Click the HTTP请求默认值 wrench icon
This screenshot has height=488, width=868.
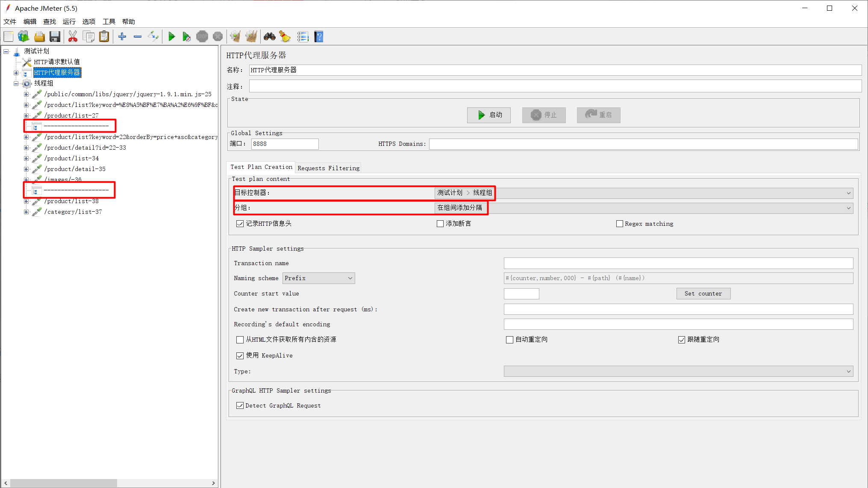pyautogui.click(x=27, y=62)
